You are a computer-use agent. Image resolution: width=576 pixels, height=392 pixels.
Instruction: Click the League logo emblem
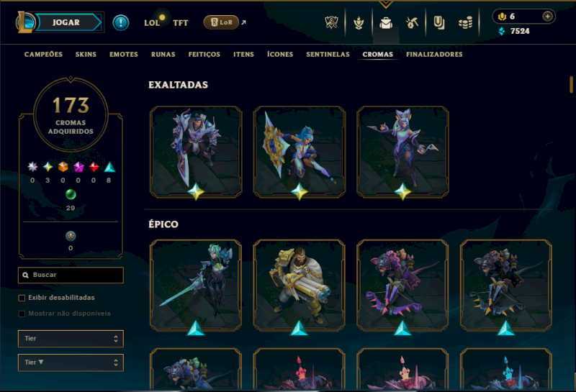pyautogui.click(x=25, y=22)
